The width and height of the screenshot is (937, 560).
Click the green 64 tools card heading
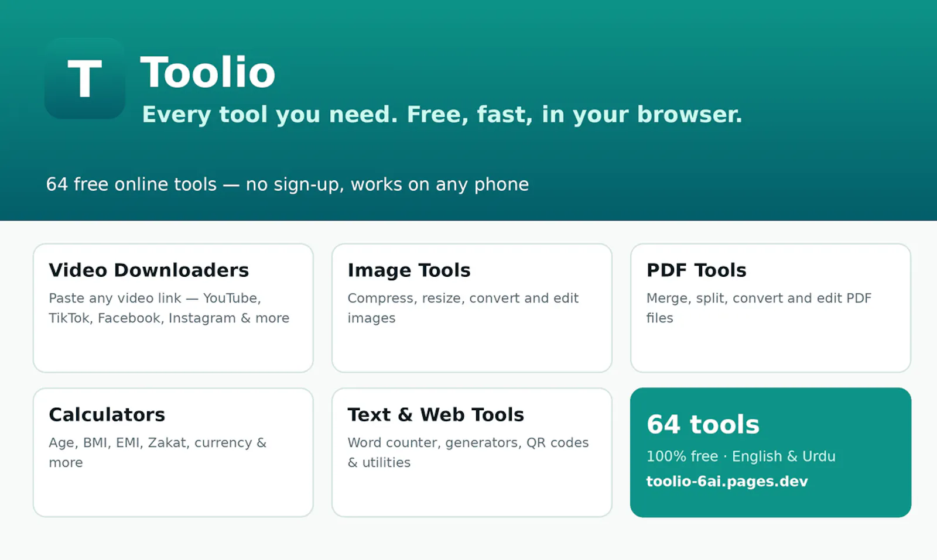click(703, 425)
